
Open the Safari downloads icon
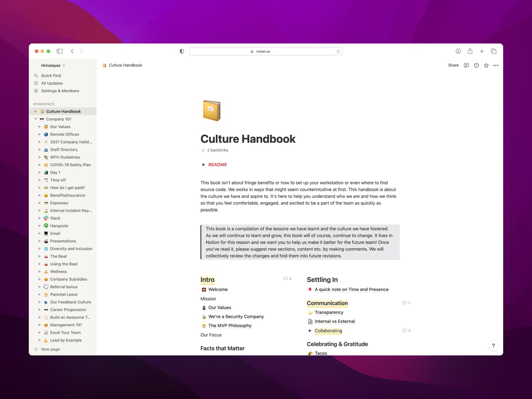tap(458, 51)
